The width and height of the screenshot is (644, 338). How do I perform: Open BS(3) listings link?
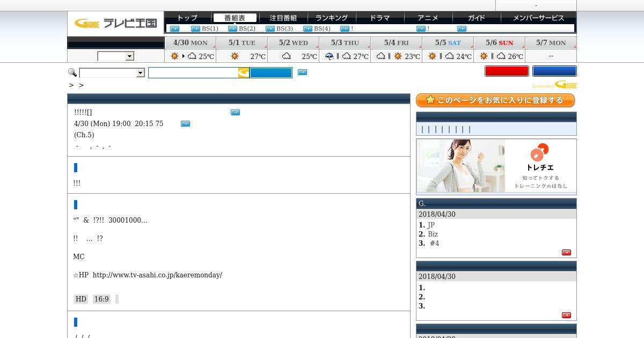coord(284,28)
